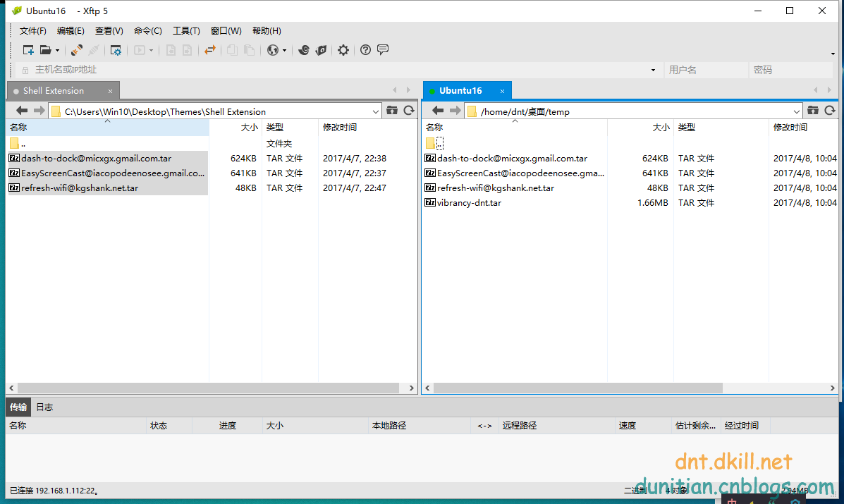
Task: Open the 文件(F) menu
Action: click(33, 30)
